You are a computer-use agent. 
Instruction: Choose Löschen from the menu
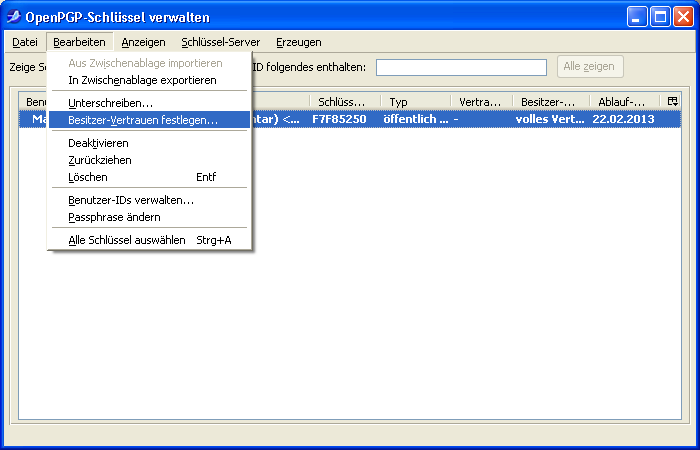[149, 177]
